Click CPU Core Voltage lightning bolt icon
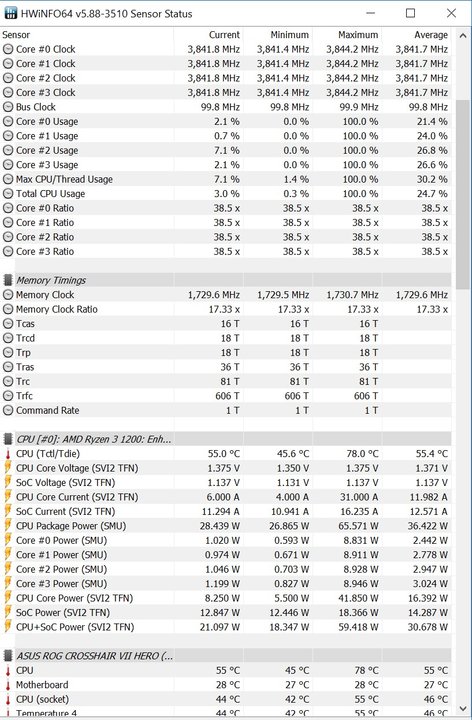 (8, 468)
